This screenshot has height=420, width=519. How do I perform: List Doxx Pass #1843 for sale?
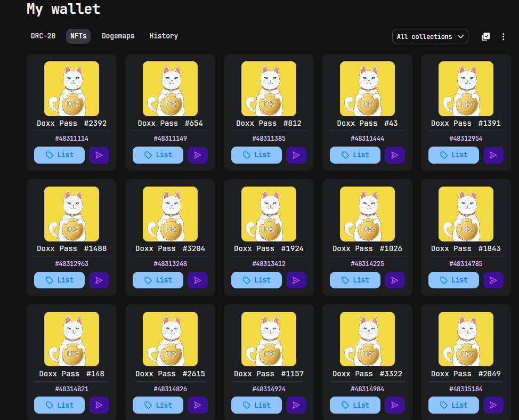pos(453,280)
